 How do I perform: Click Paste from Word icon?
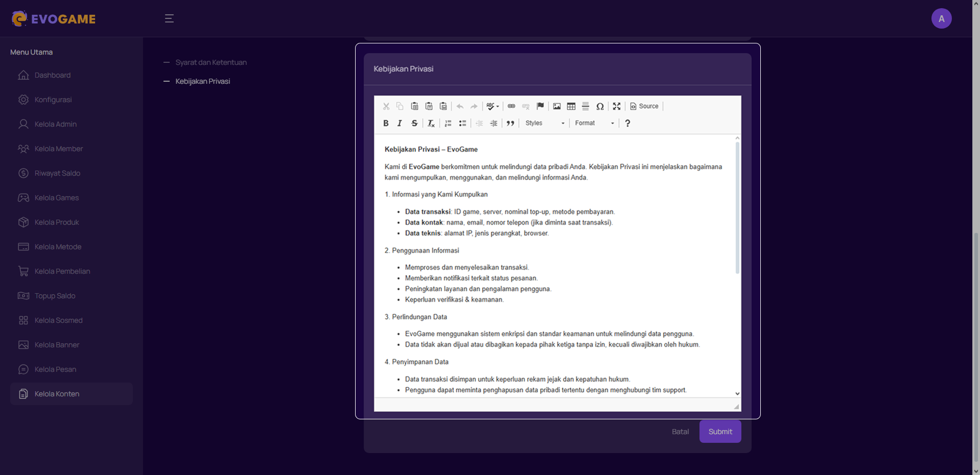tap(443, 106)
